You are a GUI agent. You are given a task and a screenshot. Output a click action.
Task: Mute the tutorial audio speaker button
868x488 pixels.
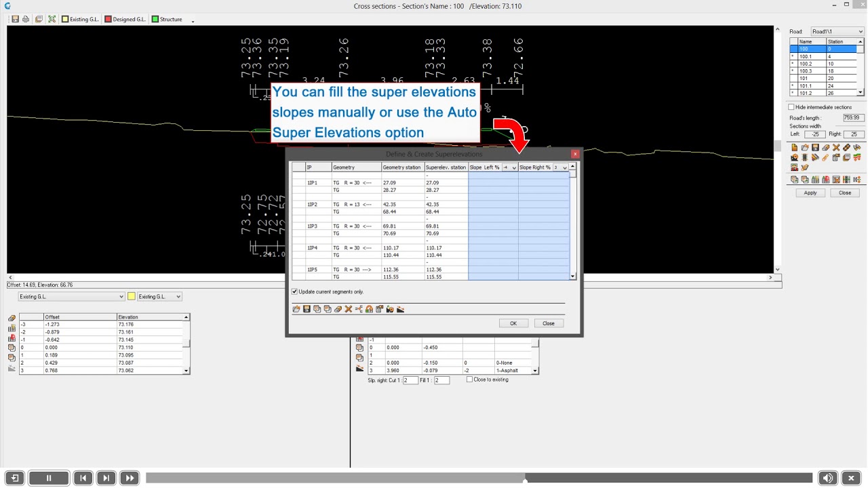point(827,478)
